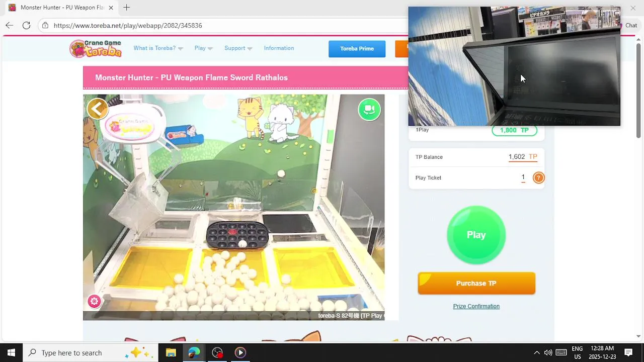Switch input language ENG US
Viewport: 644px width, 362px height.
(x=577, y=352)
